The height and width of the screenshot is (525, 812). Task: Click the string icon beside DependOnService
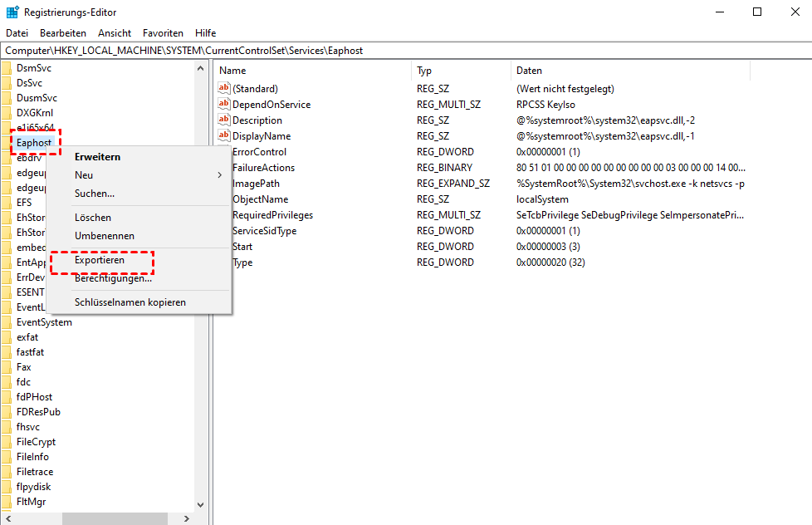223,105
